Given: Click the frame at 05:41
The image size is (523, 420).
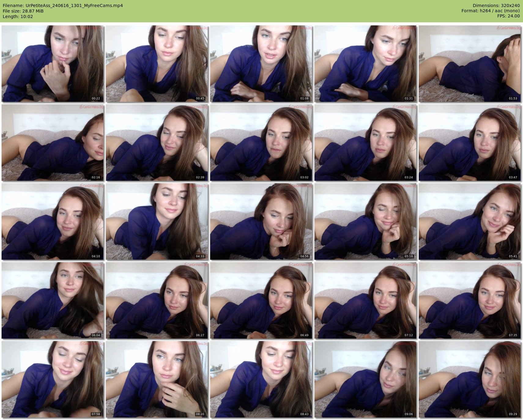Looking at the screenshot, I should pyautogui.click(x=470, y=221).
